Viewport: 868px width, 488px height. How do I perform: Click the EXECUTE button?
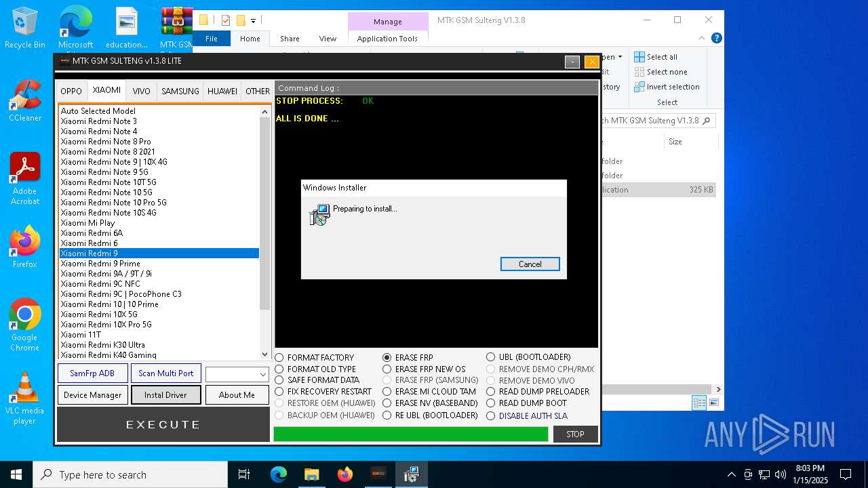(163, 425)
